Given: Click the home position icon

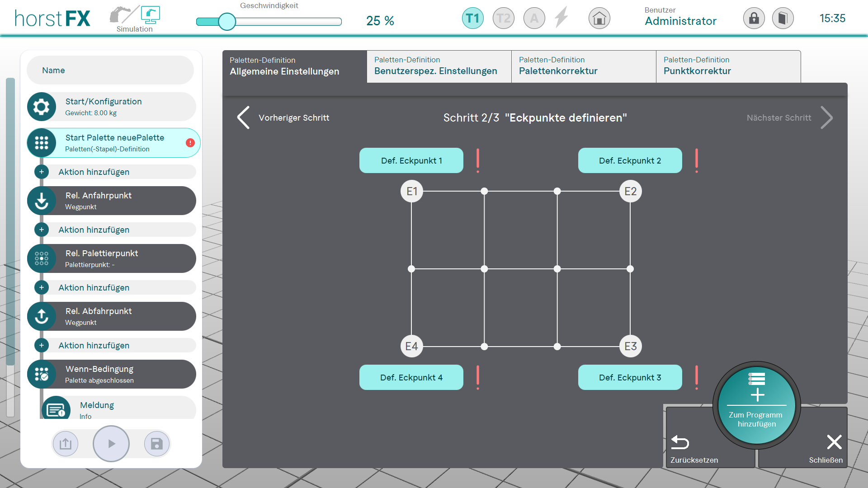Looking at the screenshot, I should (599, 19).
